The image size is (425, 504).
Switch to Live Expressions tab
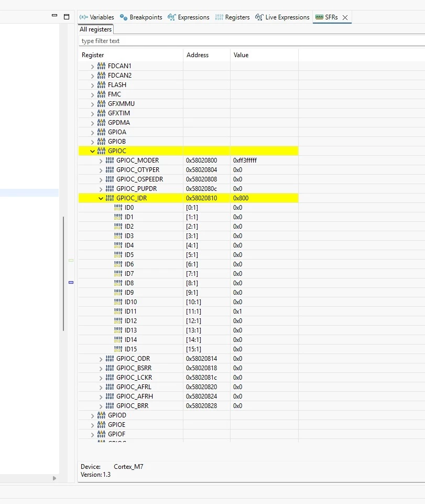click(282, 17)
